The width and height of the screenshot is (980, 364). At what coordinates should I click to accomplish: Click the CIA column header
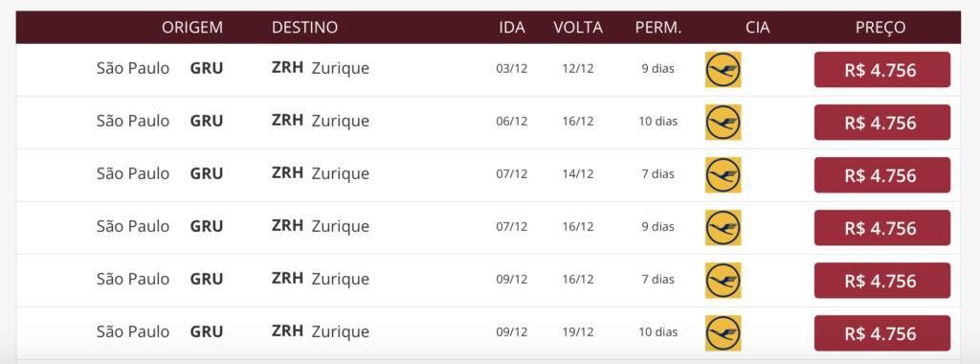(x=758, y=28)
